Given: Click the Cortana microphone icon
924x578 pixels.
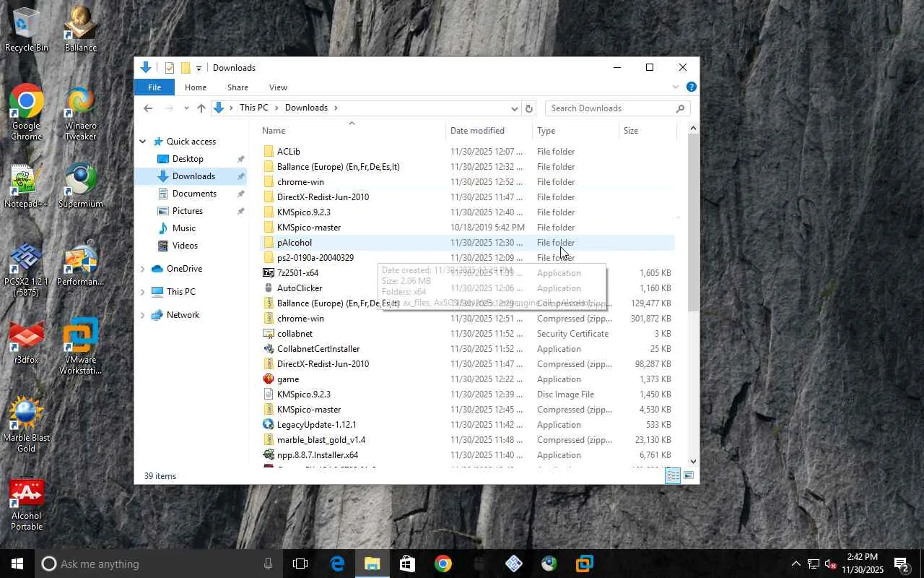Looking at the screenshot, I should 269,564.
